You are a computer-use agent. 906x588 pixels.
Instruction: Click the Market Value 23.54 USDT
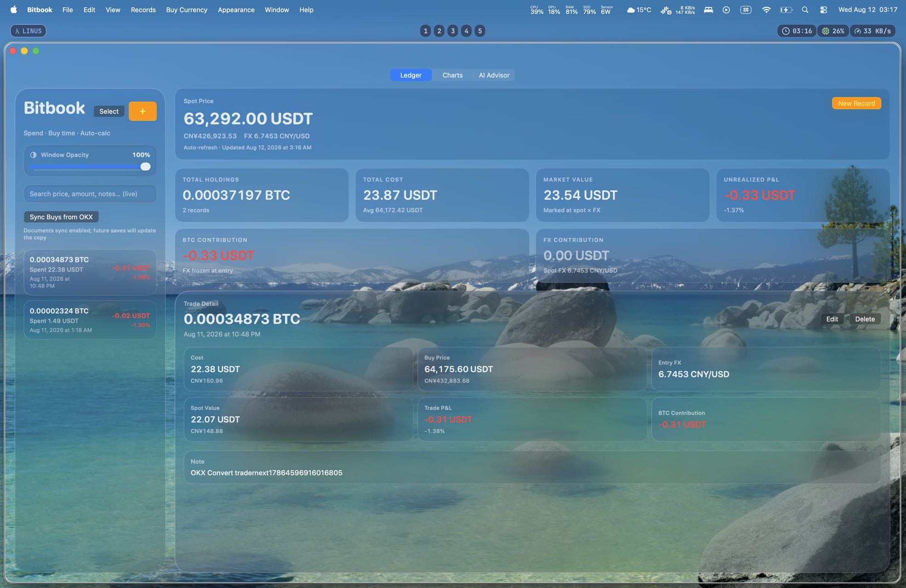coord(581,195)
